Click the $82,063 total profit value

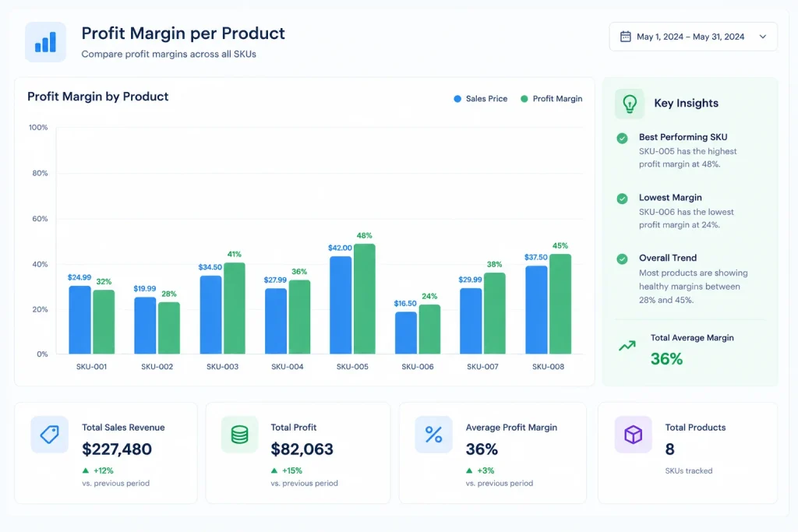click(x=302, y=449)
